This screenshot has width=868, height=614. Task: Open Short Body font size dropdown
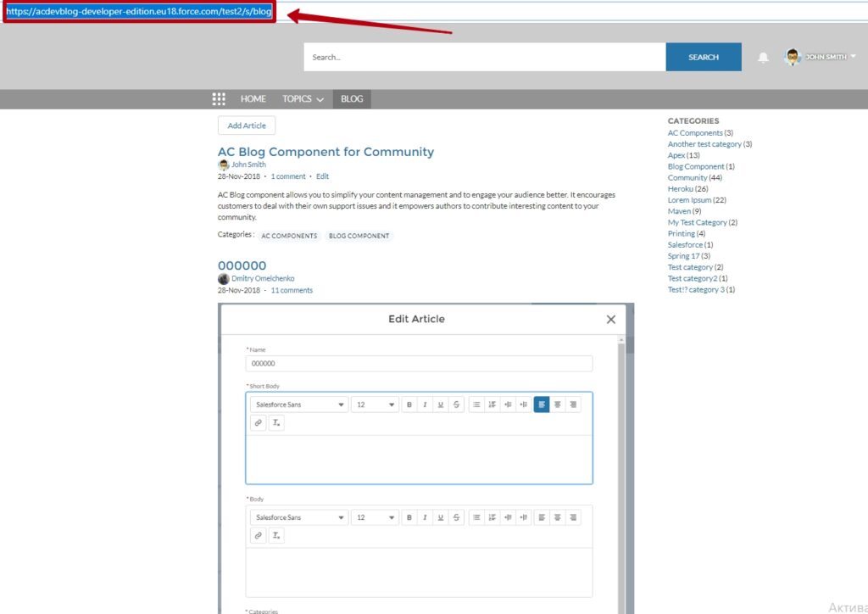pyautogui.click(x=375, y=405)
